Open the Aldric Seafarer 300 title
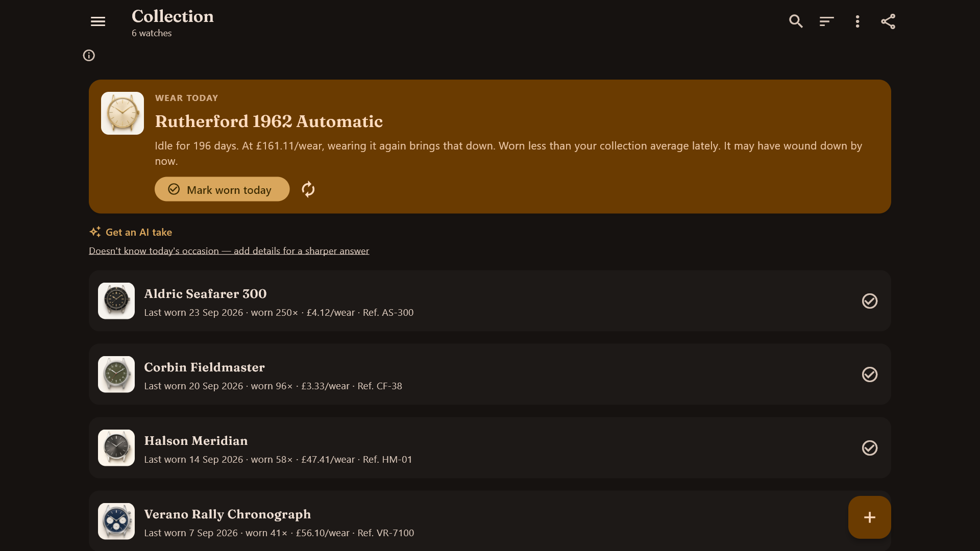 point(205,294)
